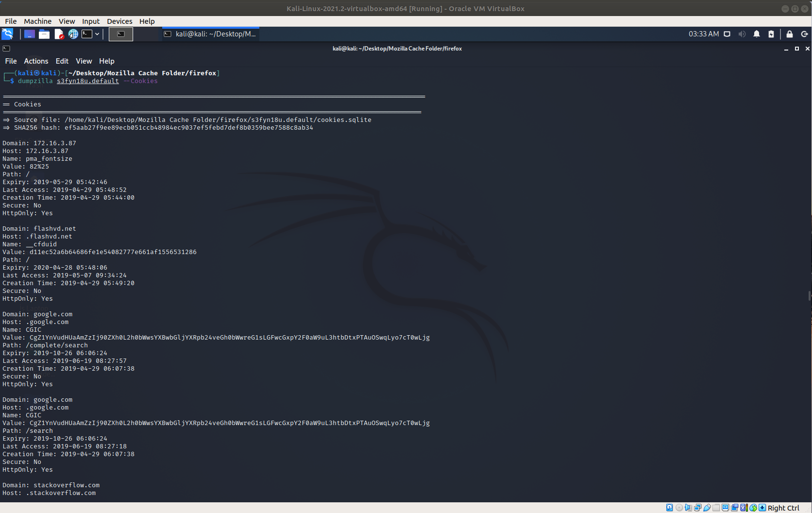The width and height of the screenshot is (812, 513).
Task: Click the SHA256 hash line
Action: coord(158,128)
